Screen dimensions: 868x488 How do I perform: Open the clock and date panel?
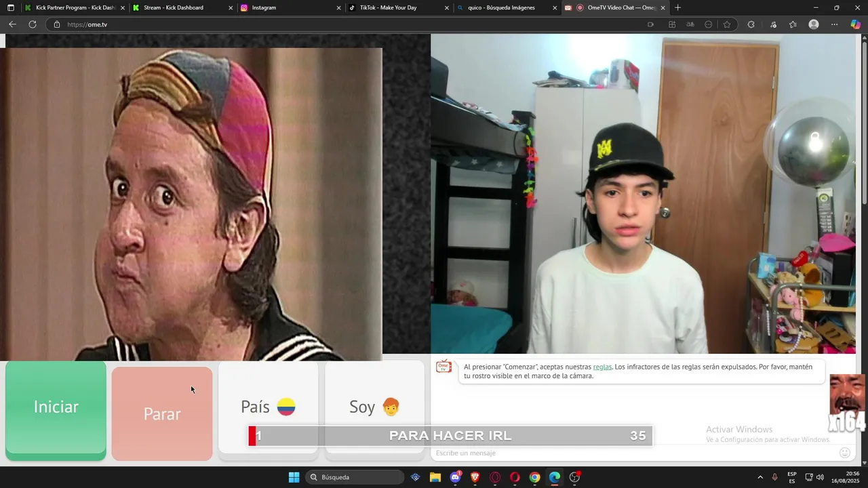(x=846, y=477)
